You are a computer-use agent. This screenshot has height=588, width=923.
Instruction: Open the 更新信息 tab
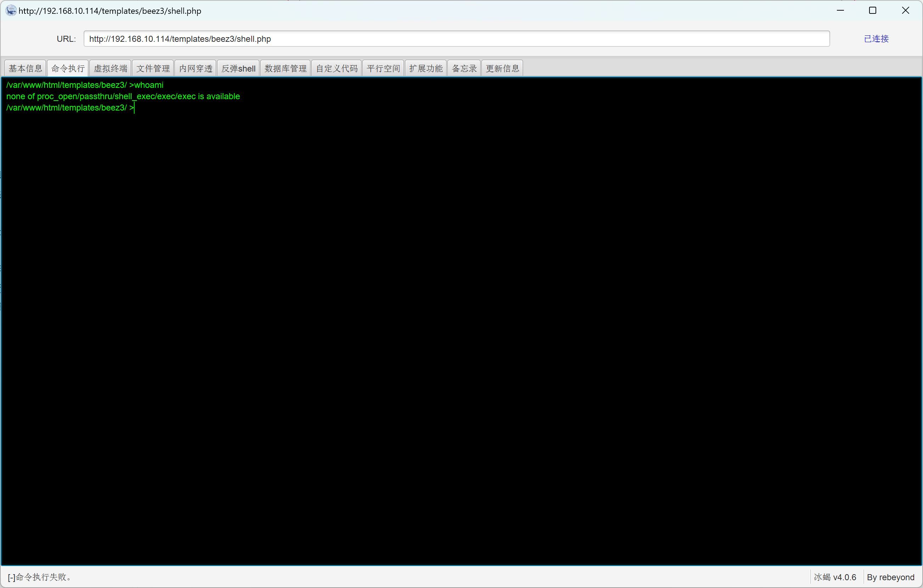point(503,68)
